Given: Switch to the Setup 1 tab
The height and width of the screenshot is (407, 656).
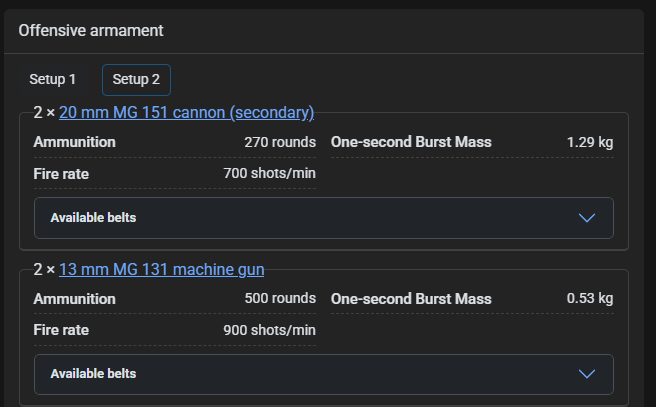Looking at the screenshot, I should (52, 79).
